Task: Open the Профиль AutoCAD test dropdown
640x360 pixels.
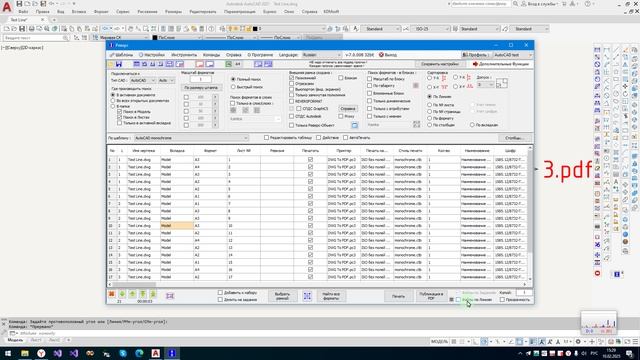Action: 513,55
